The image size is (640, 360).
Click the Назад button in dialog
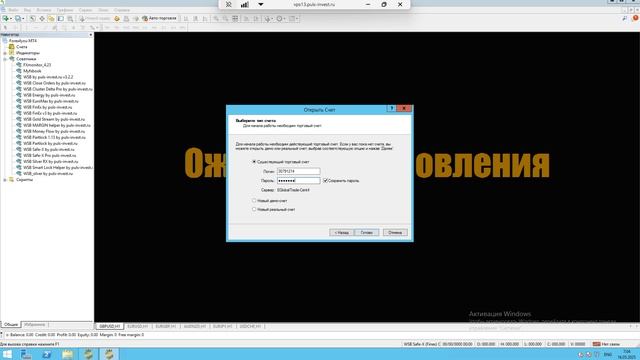coord(341,232)
